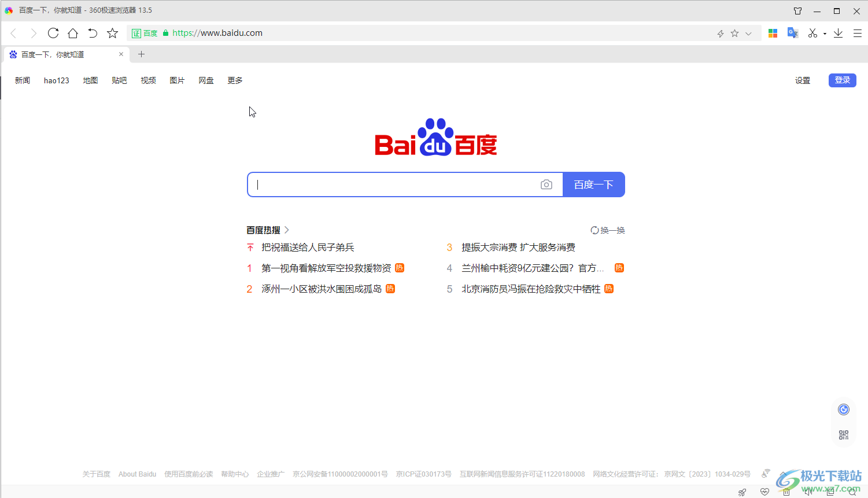The image size is (868, 498).
Task: Open the Google Translate extension icon
Action: tap(793, 33)
